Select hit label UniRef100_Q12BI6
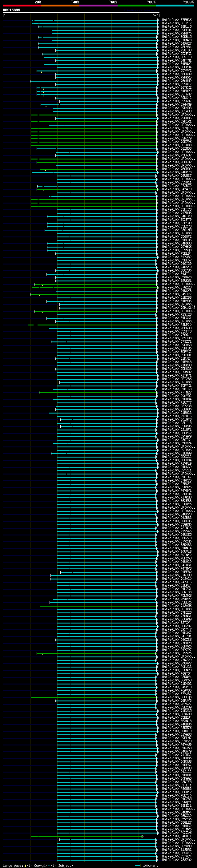 coord(176,416)
